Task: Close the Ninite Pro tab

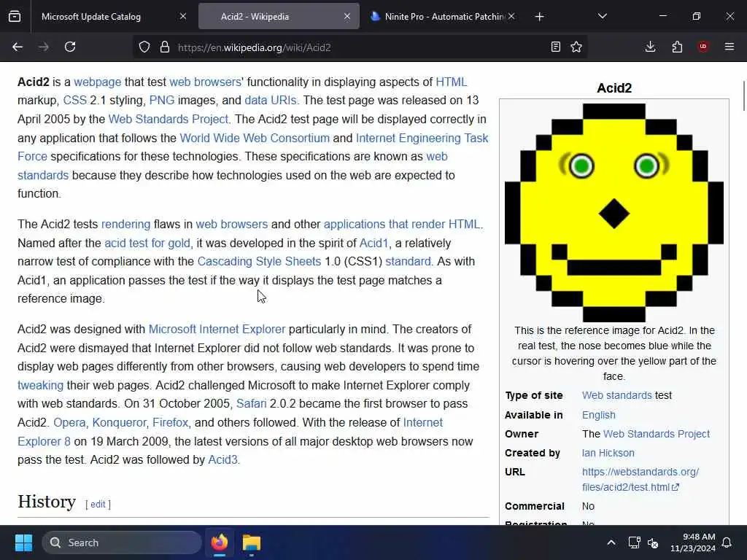Action: pyautogui.click(x=511, y=16)
